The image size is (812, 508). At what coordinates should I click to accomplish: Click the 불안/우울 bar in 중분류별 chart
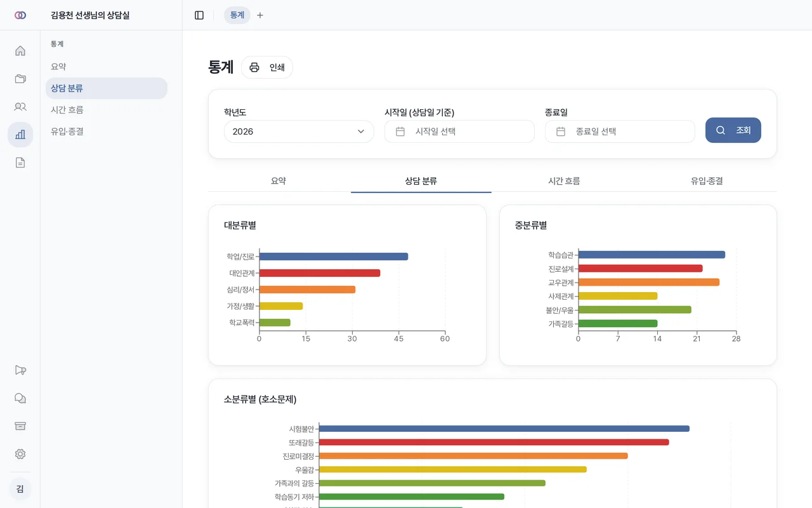click(635, 310)
